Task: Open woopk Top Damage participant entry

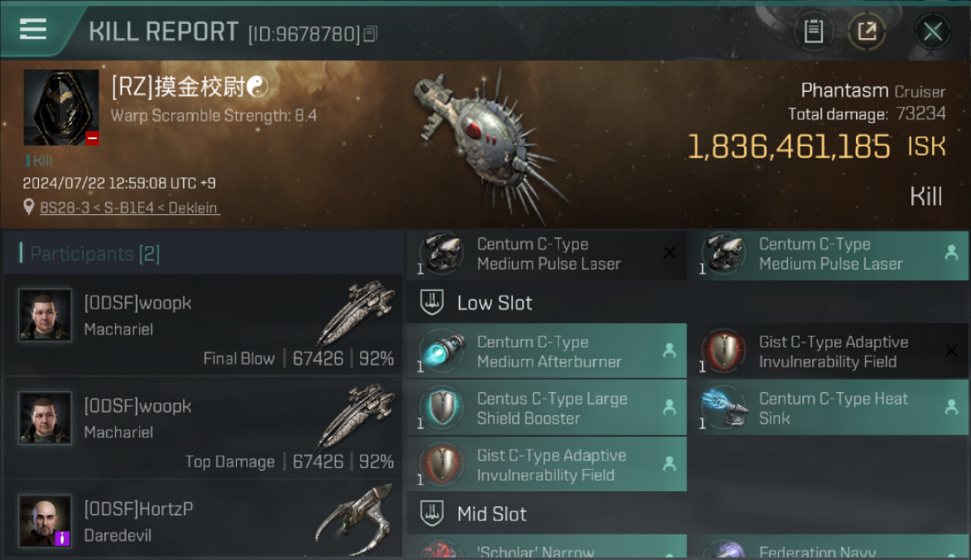Action: (x=202, y=428)
